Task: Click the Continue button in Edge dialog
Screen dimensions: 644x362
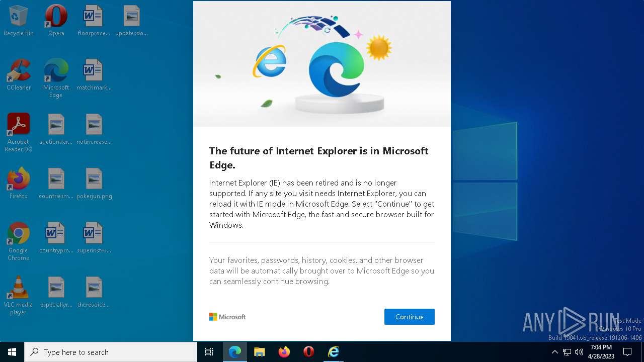Action: 409,317
